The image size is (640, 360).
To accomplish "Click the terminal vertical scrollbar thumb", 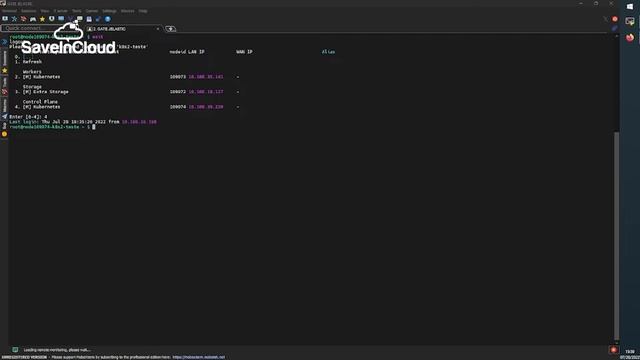I will tap(616, 236).
